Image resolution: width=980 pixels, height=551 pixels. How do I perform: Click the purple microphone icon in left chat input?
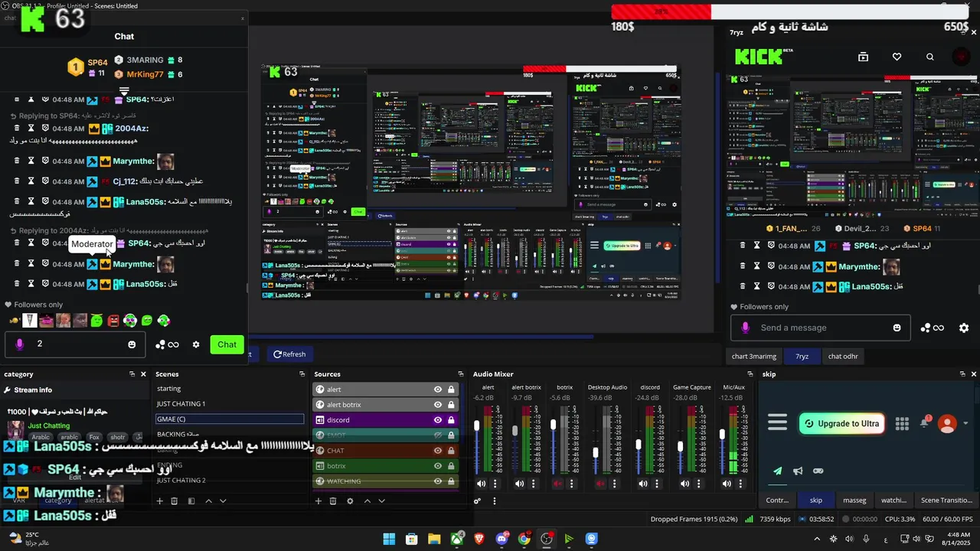(x=20, y=344)
